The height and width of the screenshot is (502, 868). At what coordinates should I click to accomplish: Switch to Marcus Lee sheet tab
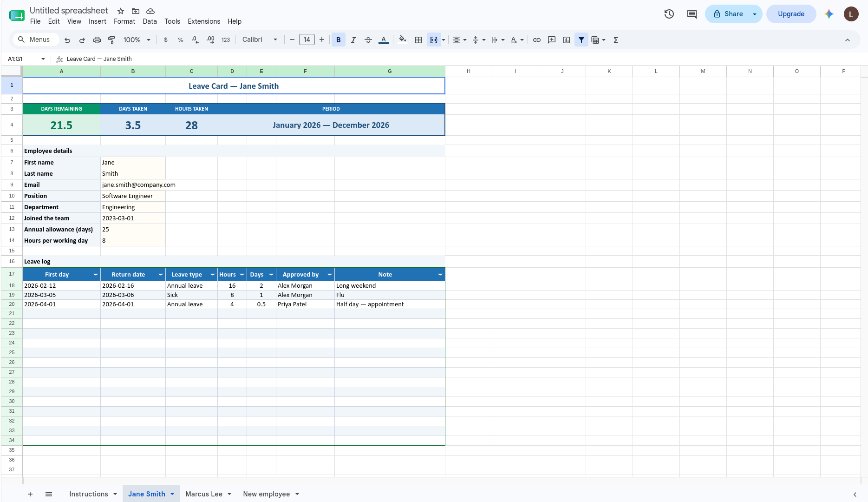tap(204, 494)
